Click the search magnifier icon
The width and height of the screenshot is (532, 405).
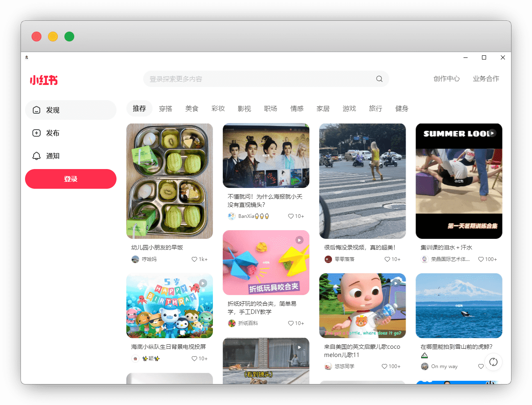pos(379,79)
